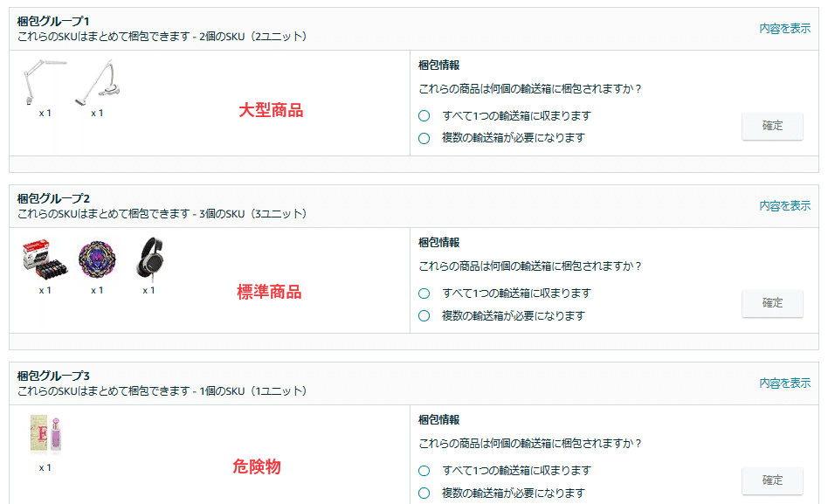Click the 梱包グループ1 heading
The width and height of the screenshot is (828, 504).
coord(53,21)
